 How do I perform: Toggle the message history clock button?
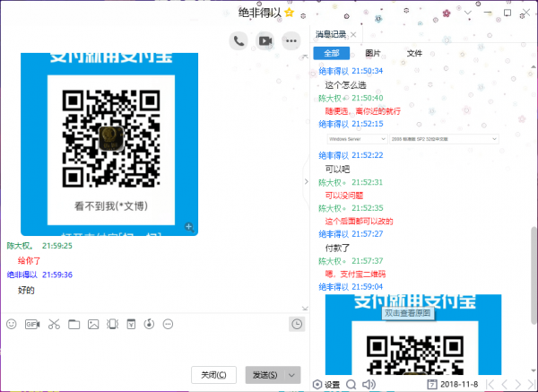click(x=297, y=325)
